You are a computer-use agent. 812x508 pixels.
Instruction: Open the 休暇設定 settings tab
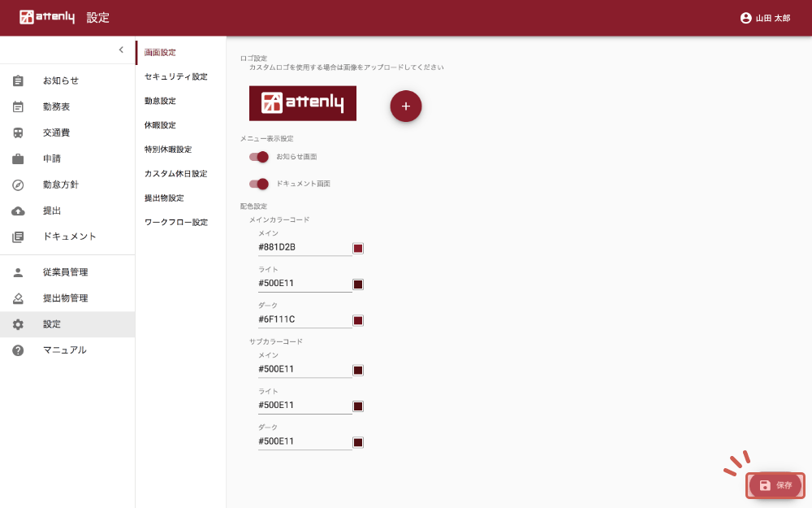click(x=160, y=125)
